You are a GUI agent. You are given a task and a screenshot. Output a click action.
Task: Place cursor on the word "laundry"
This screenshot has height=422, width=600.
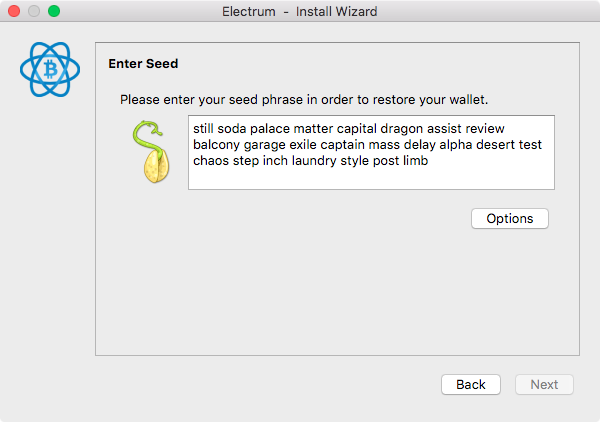tap(314, 161)
